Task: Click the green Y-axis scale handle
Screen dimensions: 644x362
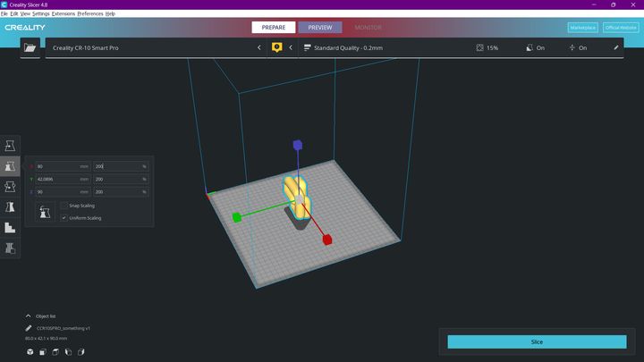Action: coord(236,217)
